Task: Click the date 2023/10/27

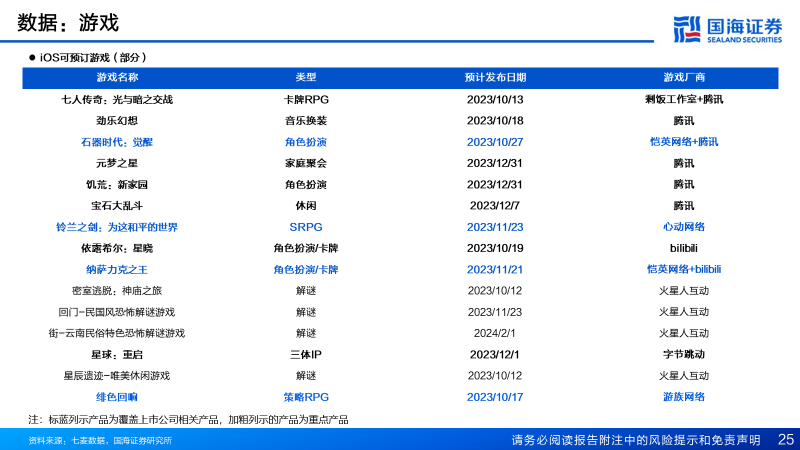Action: coord(495,142)
